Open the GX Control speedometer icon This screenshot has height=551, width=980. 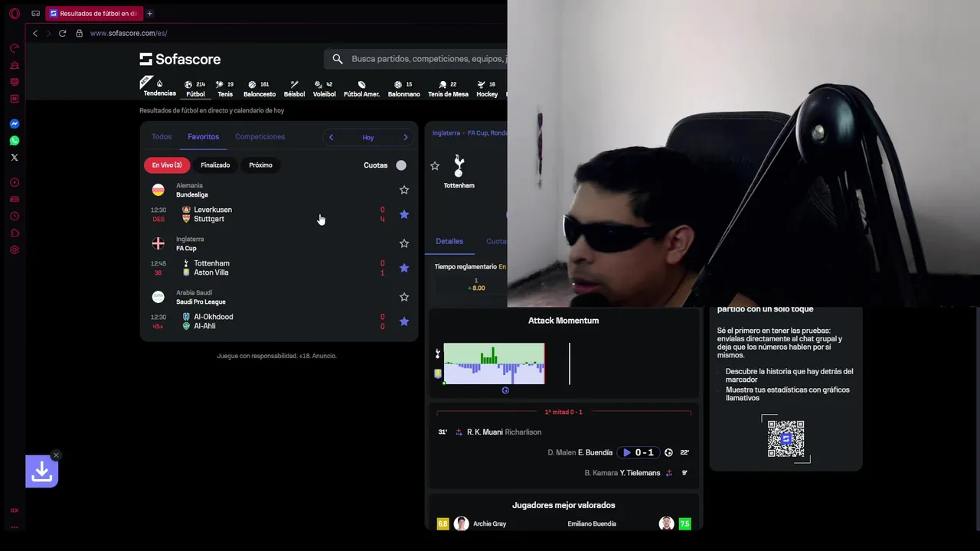point(14,48)
